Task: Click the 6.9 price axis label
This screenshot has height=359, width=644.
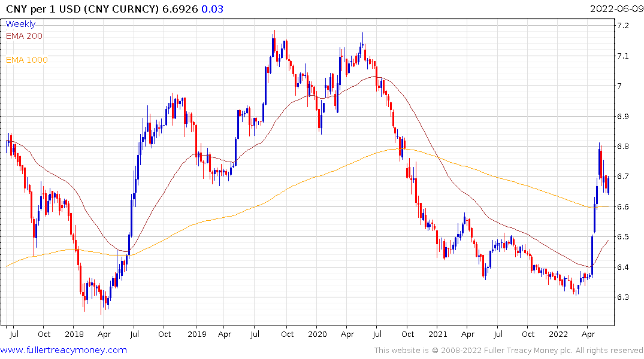Action: click(622, 116)
